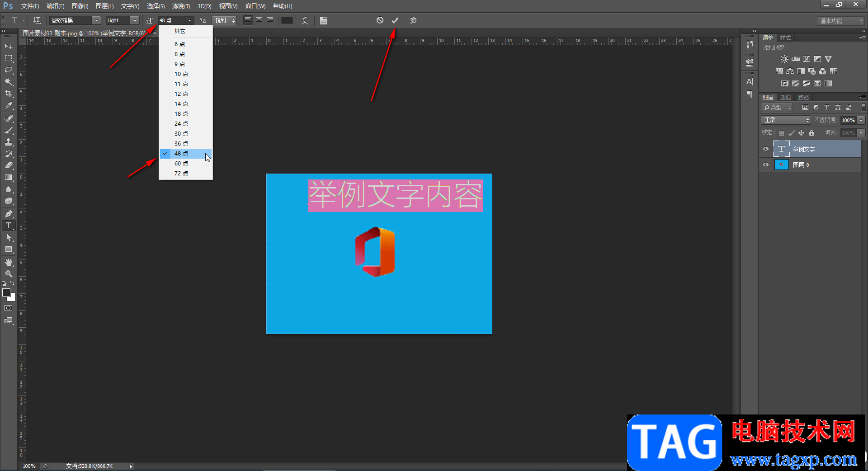This screenshot has width=868, height=471.
Task: Select the Move tool
Action: (x=9, y=47)
